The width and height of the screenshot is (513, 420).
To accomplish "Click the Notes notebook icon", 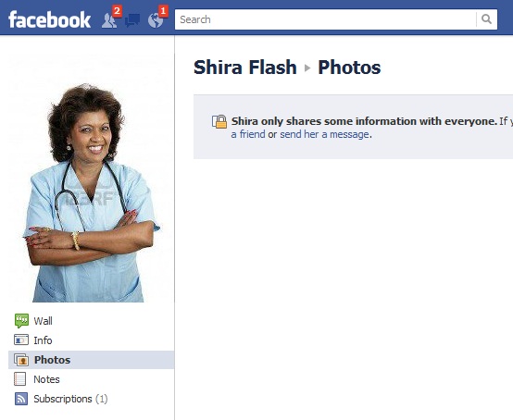I will click(x=20, y=379).
